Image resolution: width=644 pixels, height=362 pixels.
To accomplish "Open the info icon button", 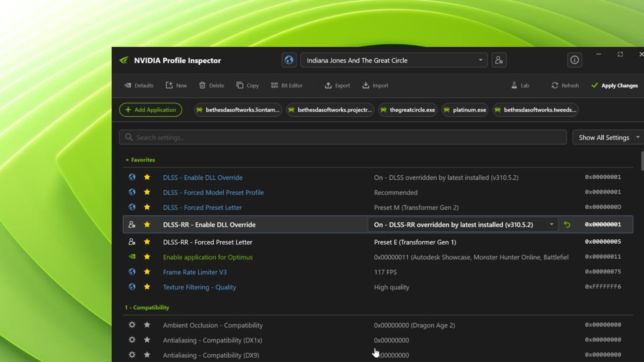I will pyautogui.click(x=574, y=60).
